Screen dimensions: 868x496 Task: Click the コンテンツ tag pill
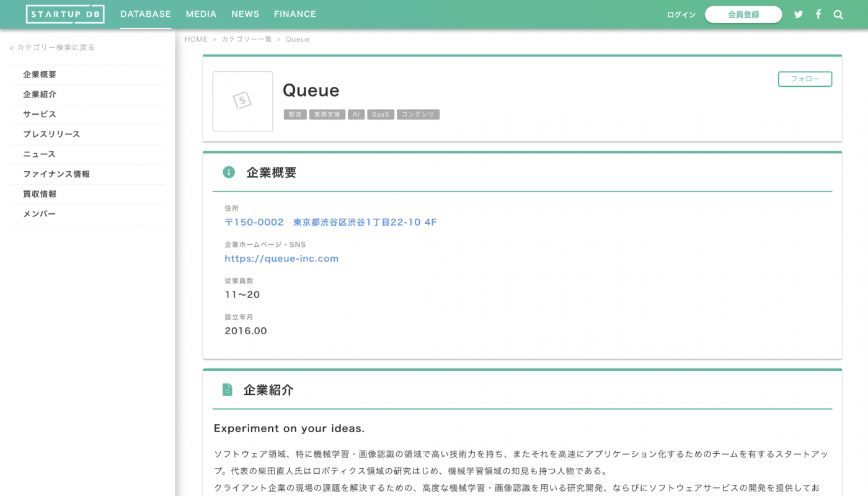[x=418, y=114]
